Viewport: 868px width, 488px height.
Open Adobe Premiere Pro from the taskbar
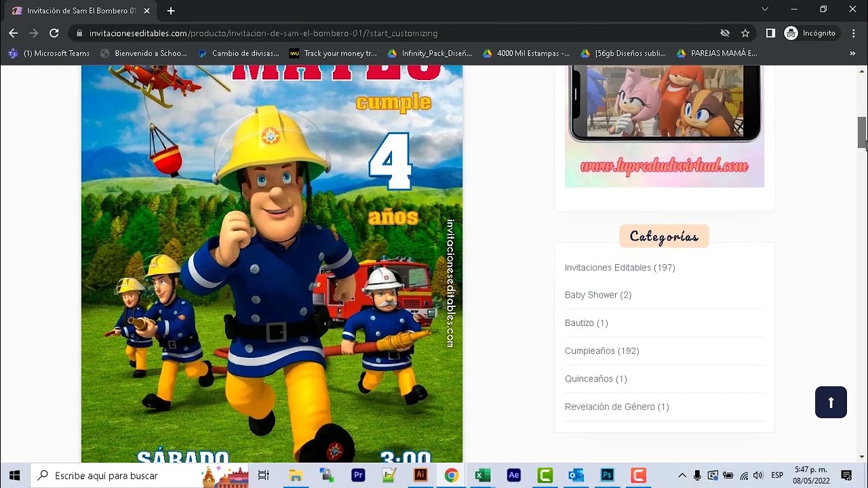coord(358,475)
